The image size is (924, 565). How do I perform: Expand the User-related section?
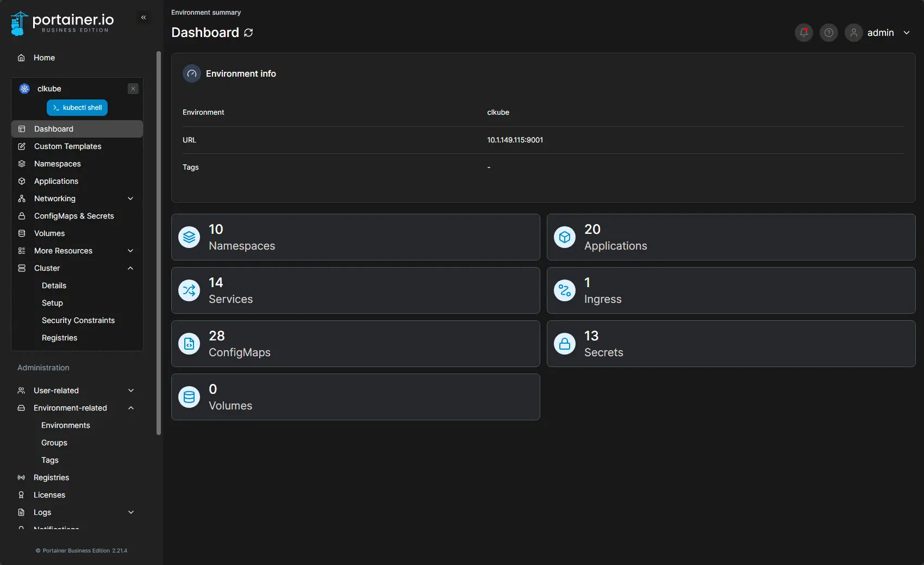(x=130, y=390)
